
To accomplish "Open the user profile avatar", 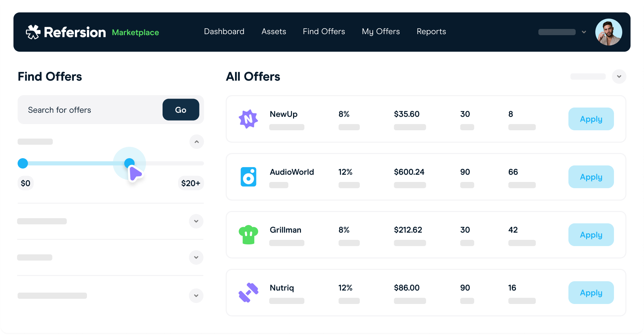I will click(x=608, y=32).
